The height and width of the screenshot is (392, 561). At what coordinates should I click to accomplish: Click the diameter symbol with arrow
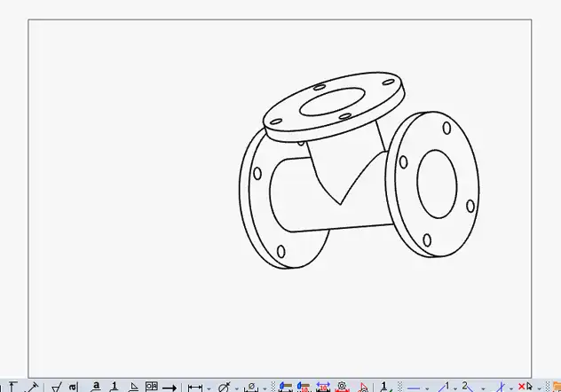tap(225, 387)
